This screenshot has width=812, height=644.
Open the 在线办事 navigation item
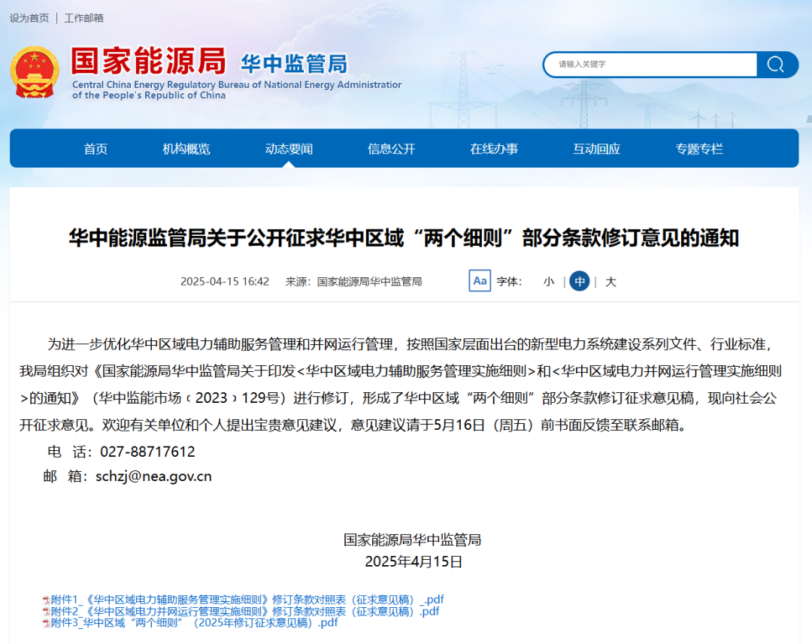point(494,149)
